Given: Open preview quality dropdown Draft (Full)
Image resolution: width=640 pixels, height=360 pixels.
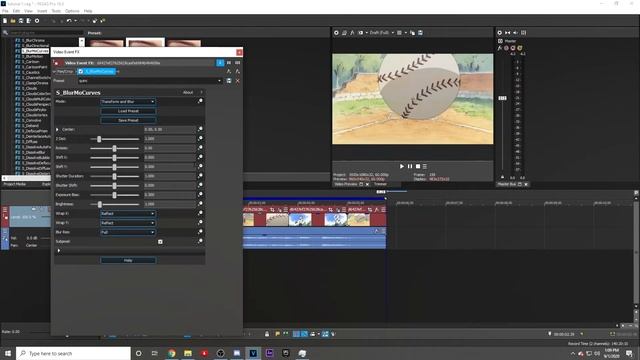Looking at the screenshot, I should pyautogui.click(x=382, y=33).
